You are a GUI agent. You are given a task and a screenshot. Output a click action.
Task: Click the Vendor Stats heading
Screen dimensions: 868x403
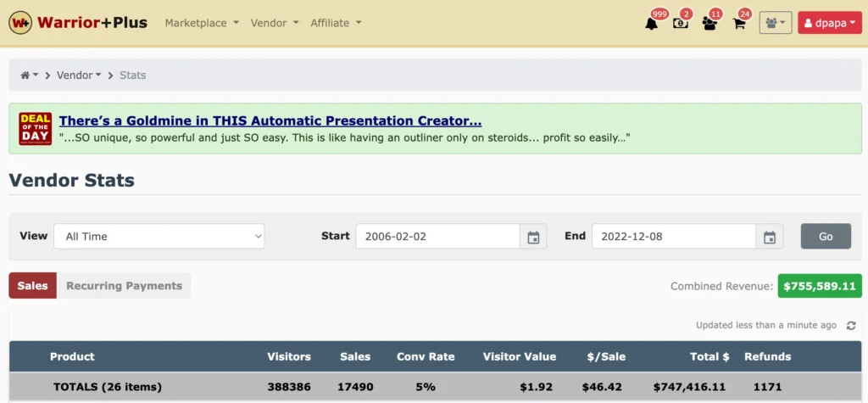[72, 180]
